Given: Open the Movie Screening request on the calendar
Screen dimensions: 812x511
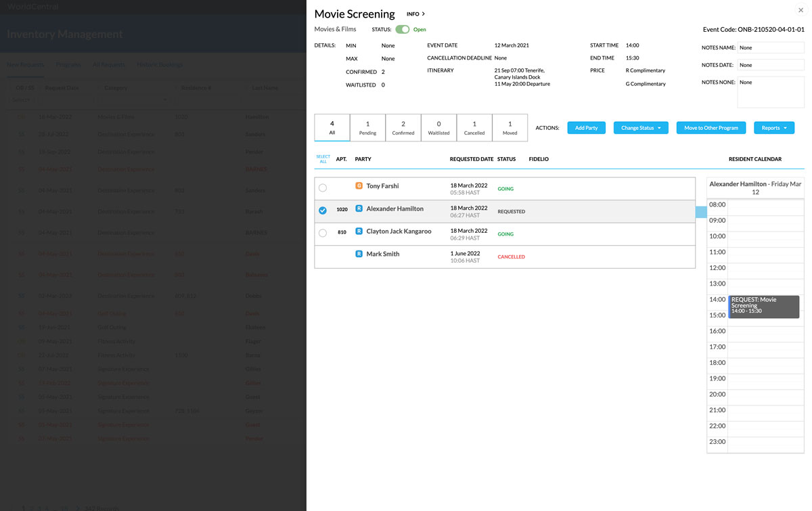Looking at the screenshot, I should coord(764,306).
